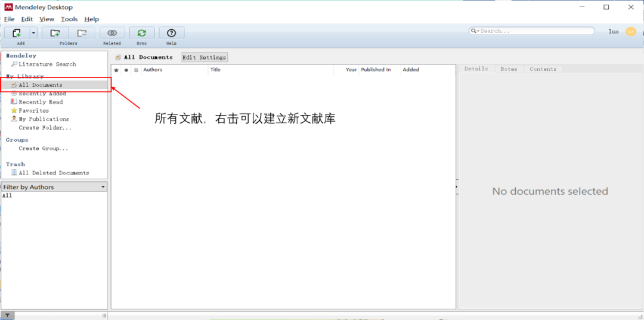This screenshot has width=644, height=320.
Task: Maximize the Mendeley Desktop window
Action: tap(606, 7)
